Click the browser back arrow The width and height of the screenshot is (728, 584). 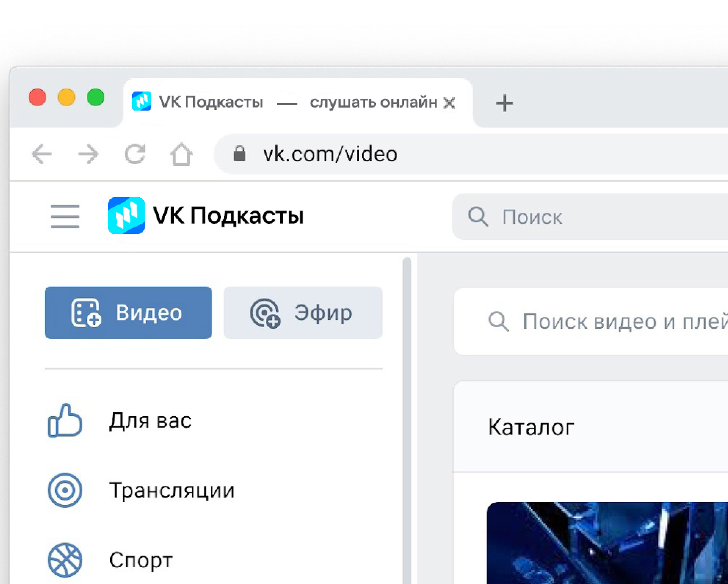pos(42,154)
